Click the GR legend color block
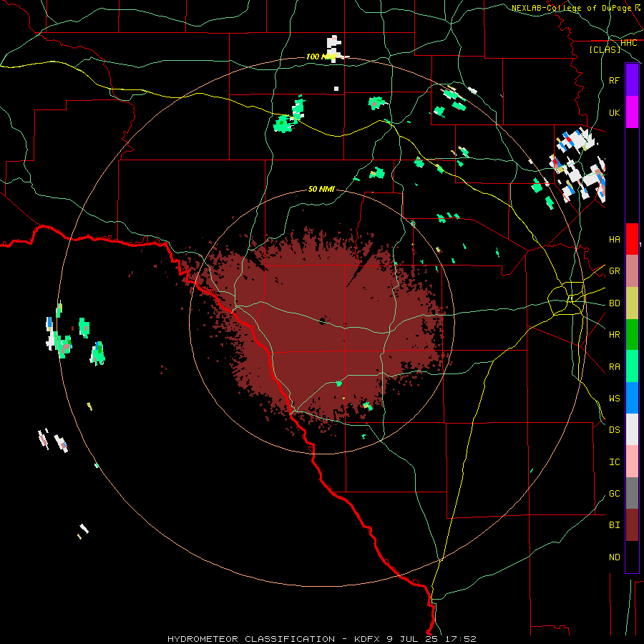This screenshot has height=644, width=644. point(632,271)
